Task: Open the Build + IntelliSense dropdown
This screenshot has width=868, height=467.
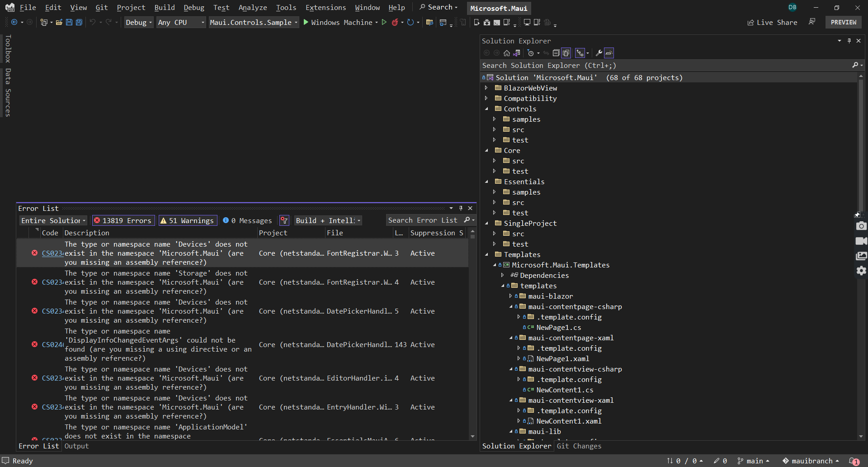Action: [328, 220]
